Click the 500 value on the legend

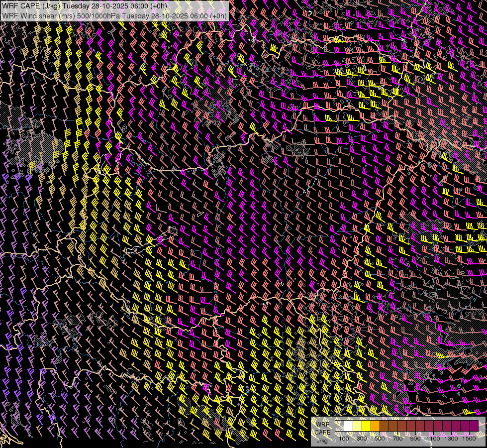coord(380,439)
